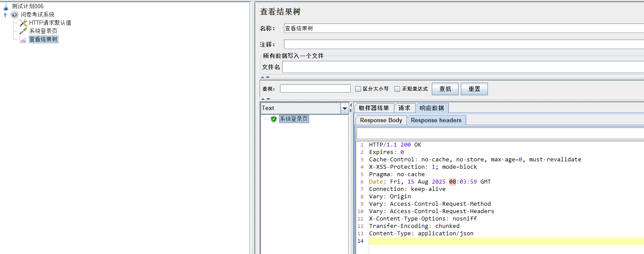
Task: Select 查看结果树 in the test tree
Action: point(43,39)
